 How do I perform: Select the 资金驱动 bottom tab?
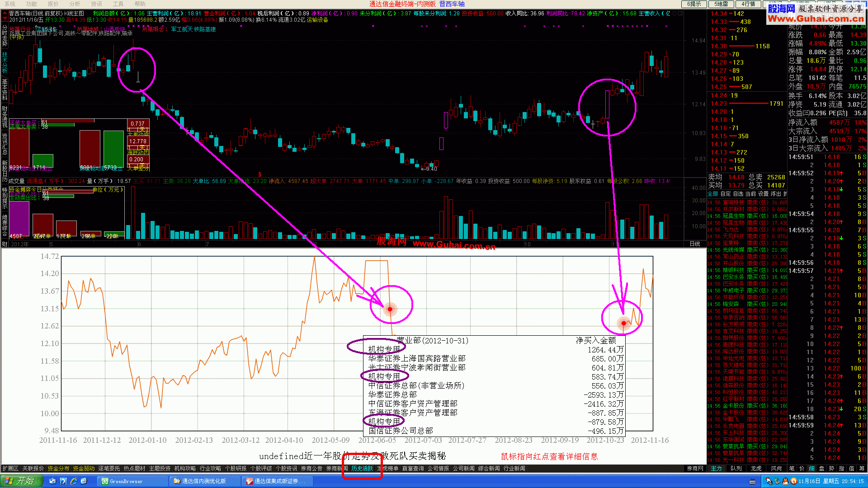point(84,469)
